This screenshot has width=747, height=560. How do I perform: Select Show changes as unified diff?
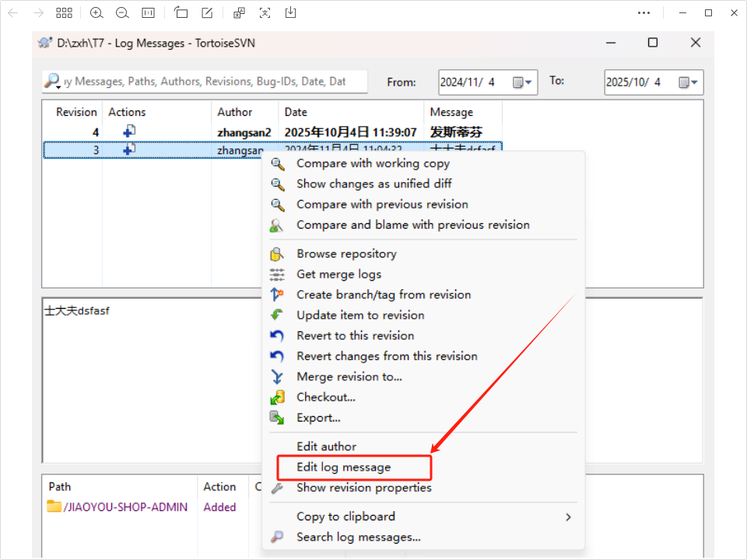pos(423,184)
